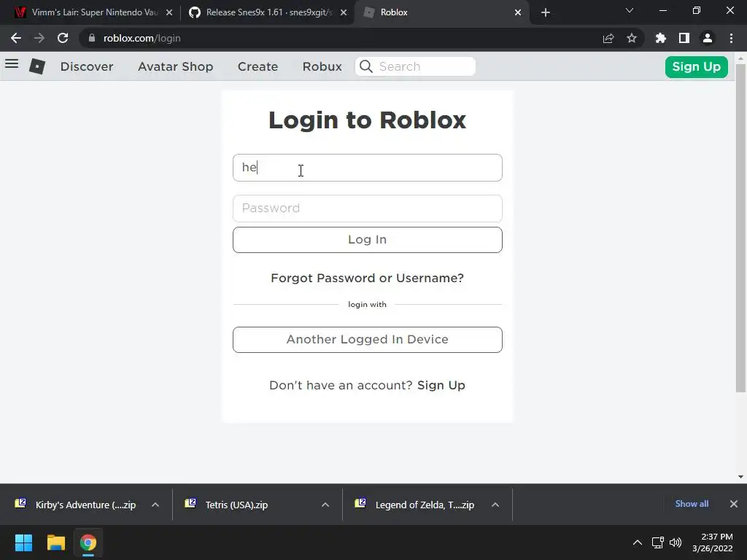Click the Roblox Search field
Image resolution: width=747 pixels, height=560 pixels.
(x=415, y=66)
